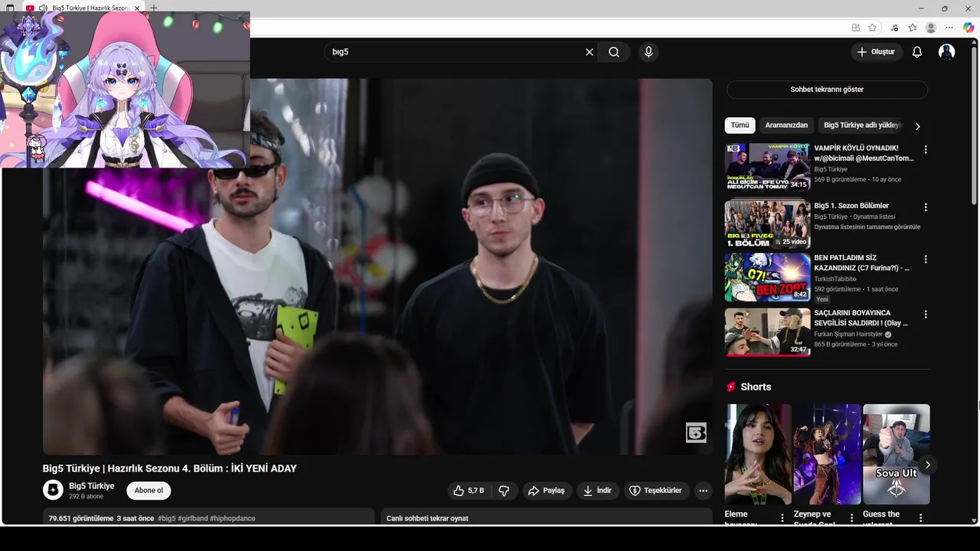980x551 pixels.
Task: Open options for Guess the Short
Action: click(920, 518)
